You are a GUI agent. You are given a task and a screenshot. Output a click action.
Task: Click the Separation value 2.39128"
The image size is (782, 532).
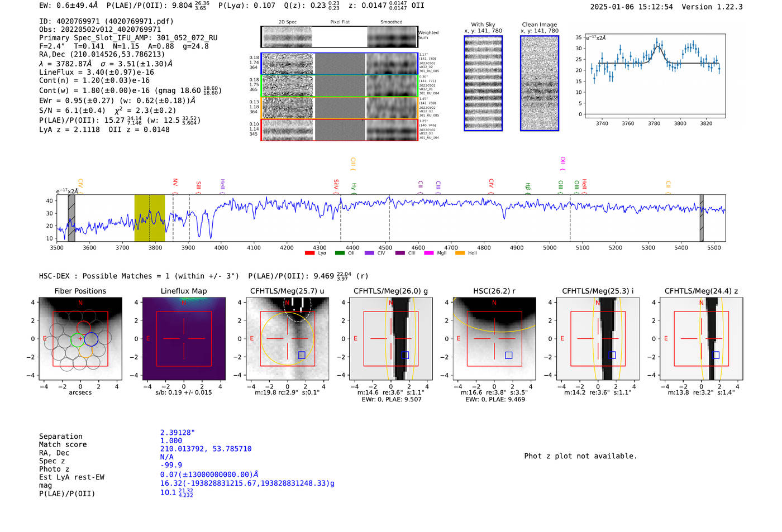tap(178, 433)
